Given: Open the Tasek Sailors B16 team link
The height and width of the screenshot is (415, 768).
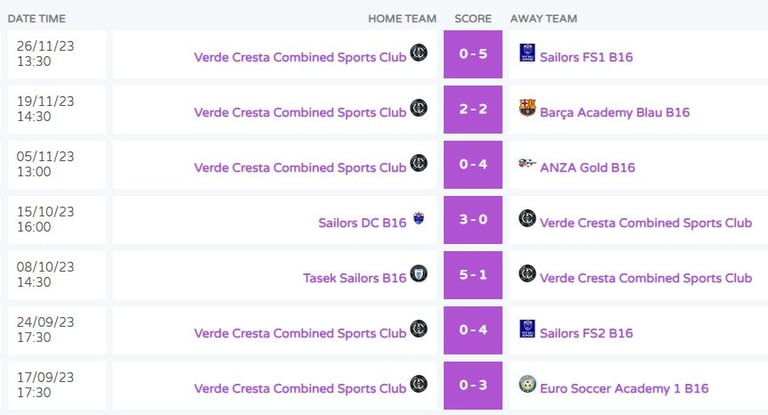Looking at the screenshot, I should coord(355,278).
